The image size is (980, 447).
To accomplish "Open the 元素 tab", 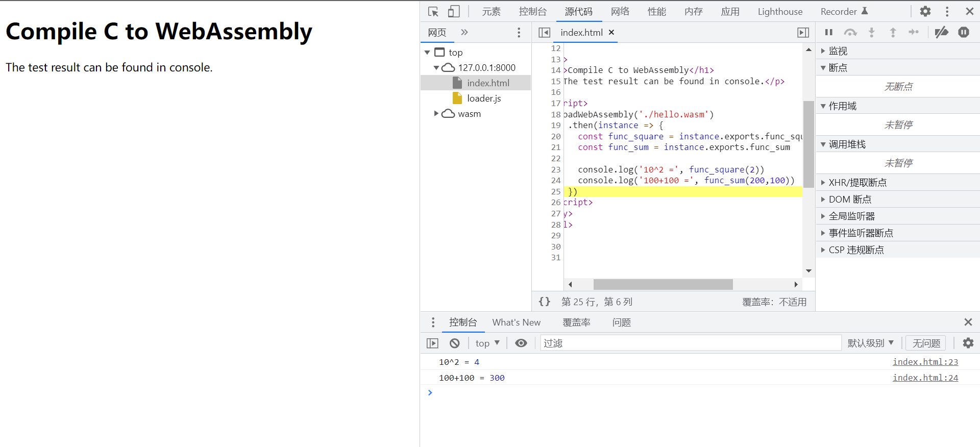I will [491, 11].
